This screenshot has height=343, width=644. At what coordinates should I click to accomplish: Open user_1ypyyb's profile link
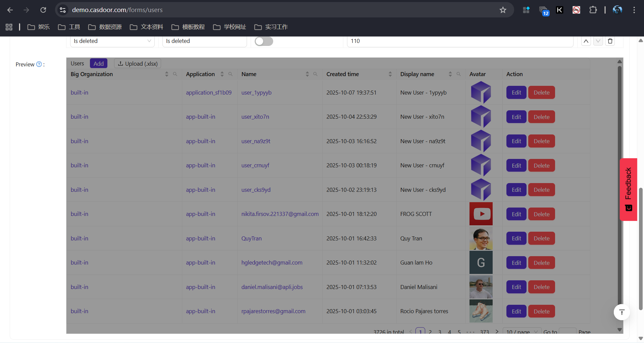256,93
